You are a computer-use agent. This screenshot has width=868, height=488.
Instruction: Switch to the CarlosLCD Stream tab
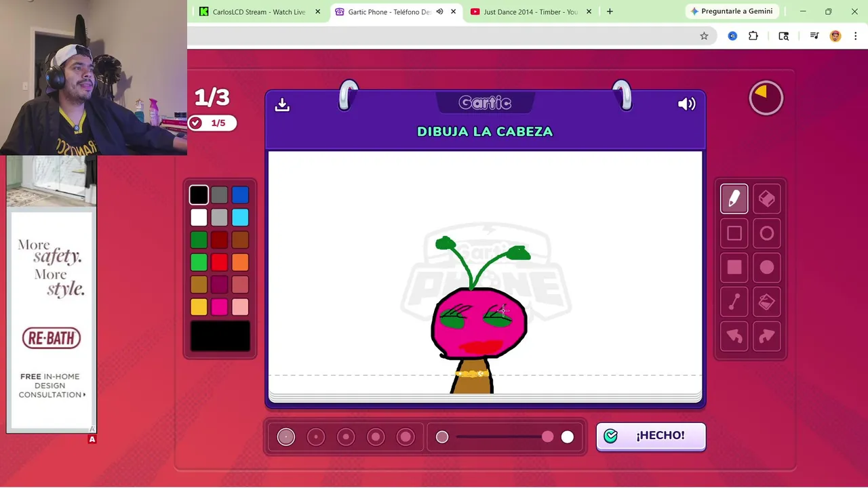point(260,12)
